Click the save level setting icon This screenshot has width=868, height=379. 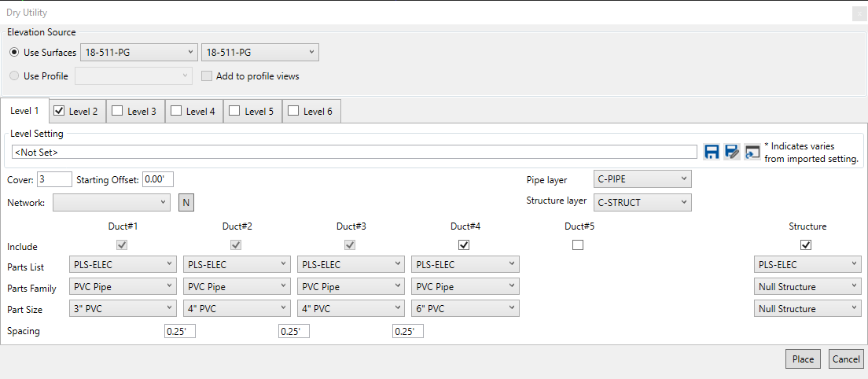pyautogui.click(x=712, y=152)
